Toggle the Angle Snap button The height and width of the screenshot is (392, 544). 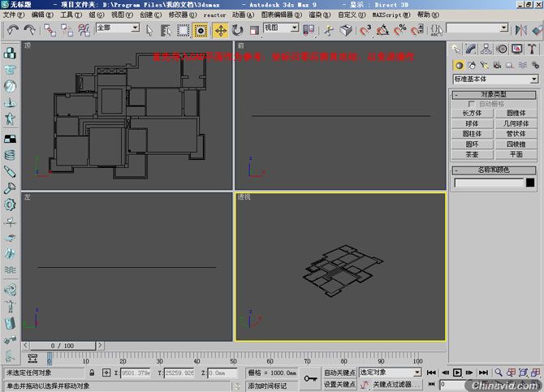pyautogui.click(x=382, y=30)
